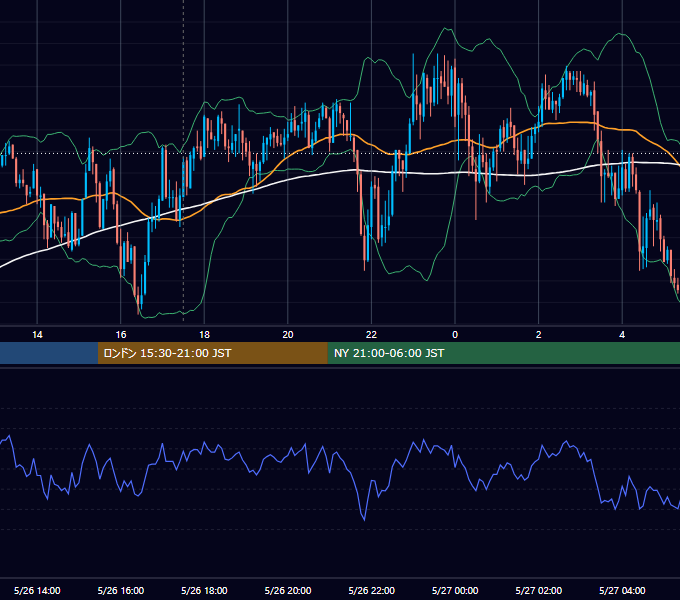Click the 5/27 00:00 time label
The height and width of the screenshot is (600, 680).
[455, 590]
